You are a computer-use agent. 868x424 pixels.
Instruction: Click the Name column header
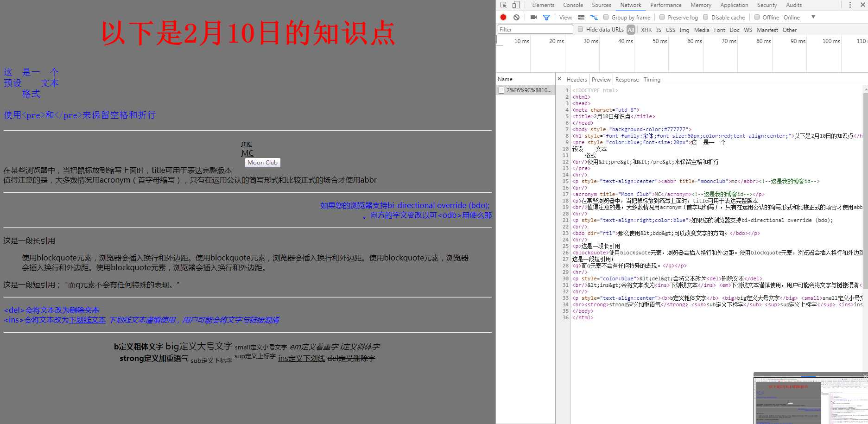[x=526, y=79]
